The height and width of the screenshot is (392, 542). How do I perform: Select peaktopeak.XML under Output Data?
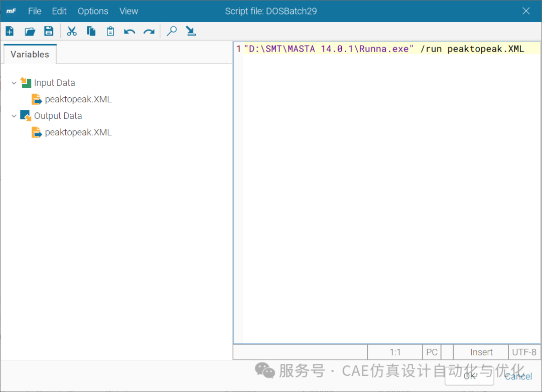(x=78, y=132)
